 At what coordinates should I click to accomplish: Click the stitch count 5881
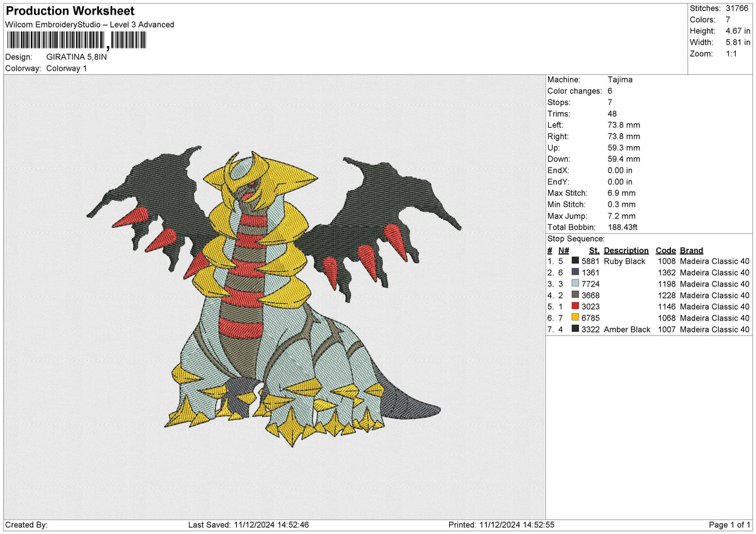click(x=590, y=261)
